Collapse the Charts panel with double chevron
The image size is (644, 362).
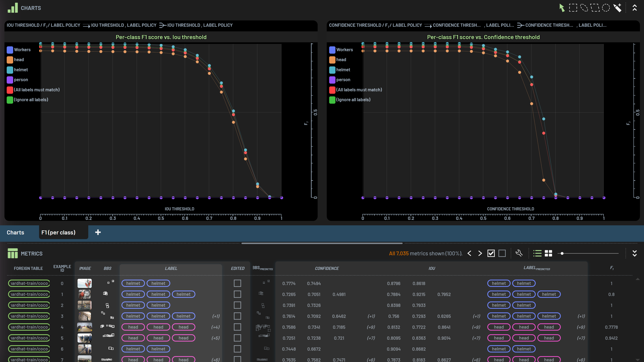(x=634, y=8)
